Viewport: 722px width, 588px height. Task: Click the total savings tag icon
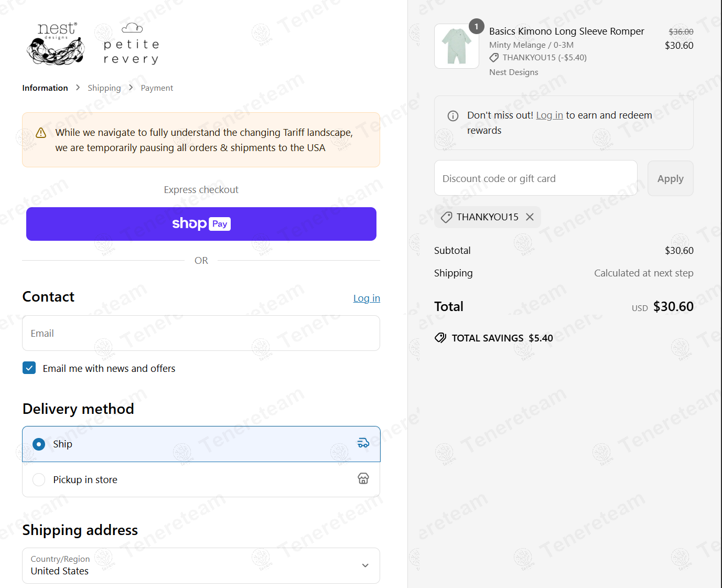[x=440, y=338]
